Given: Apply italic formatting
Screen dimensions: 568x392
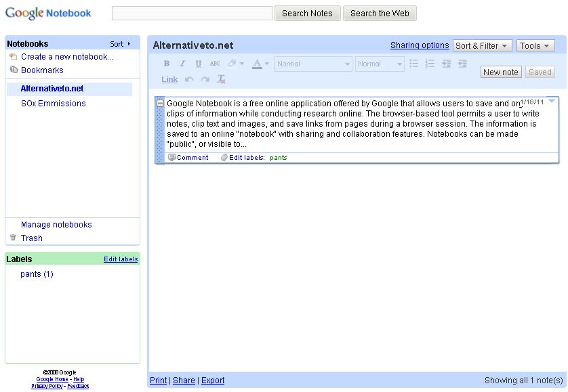Looking at the screenshot, I should (x=181, y=63).
